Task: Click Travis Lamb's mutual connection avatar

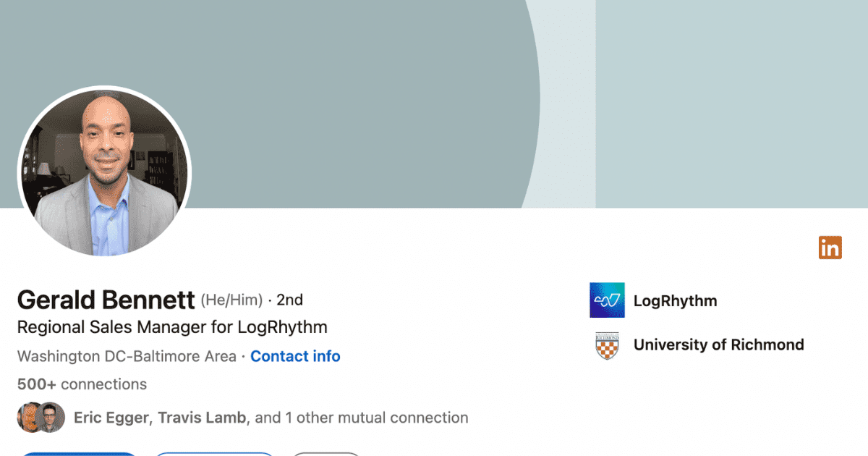Action: coord(52,418)
